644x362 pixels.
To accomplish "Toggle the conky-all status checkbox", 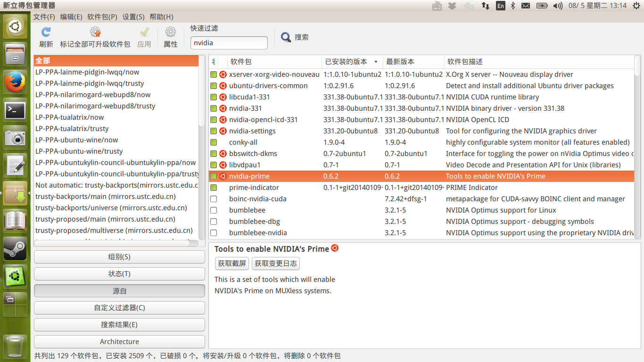I will pos(214,142).
